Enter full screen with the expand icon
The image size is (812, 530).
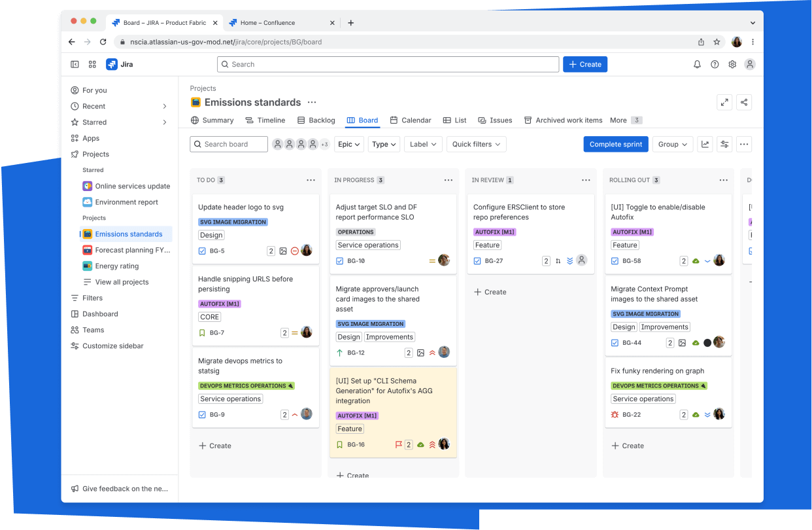(x=724, y=102)
